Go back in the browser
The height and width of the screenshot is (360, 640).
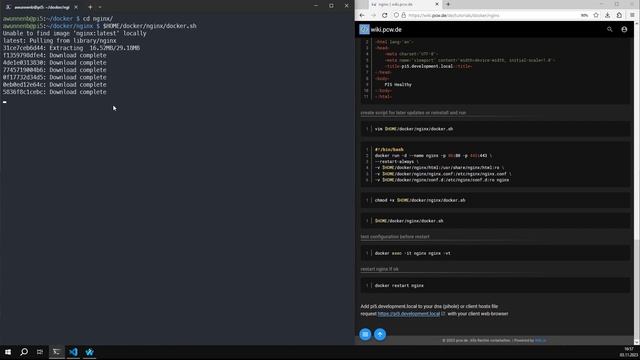[362, 15]
